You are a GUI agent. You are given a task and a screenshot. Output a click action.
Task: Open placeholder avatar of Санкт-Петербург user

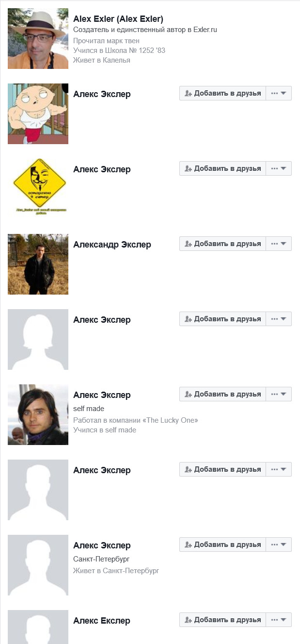38,565
